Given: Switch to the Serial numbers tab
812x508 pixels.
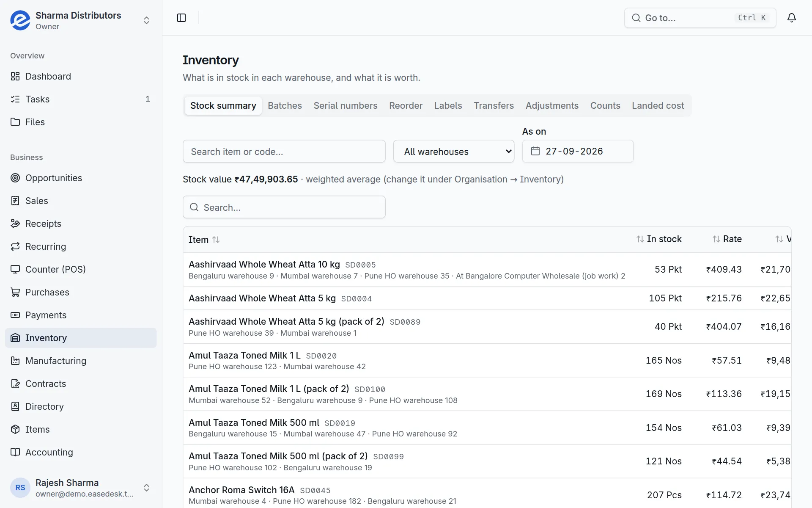Looking at the screenshot, I should pos(346,106).
